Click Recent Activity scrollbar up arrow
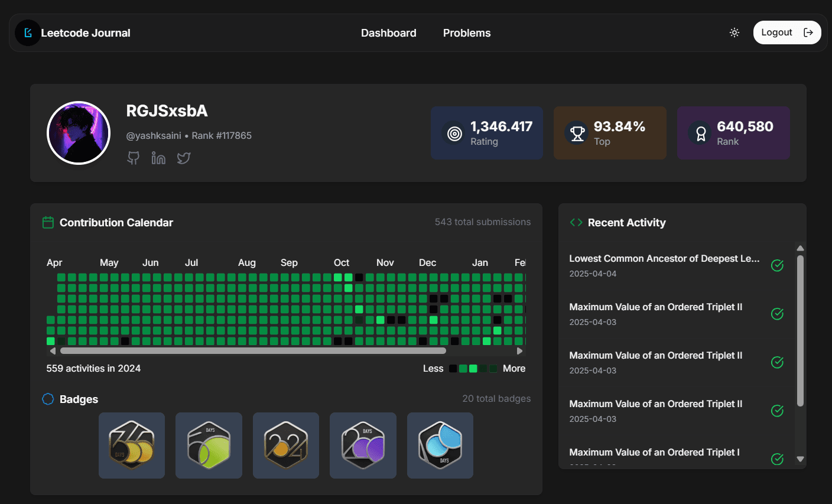The height and width of the screenshot is (504, 832). tap(800, 249)
